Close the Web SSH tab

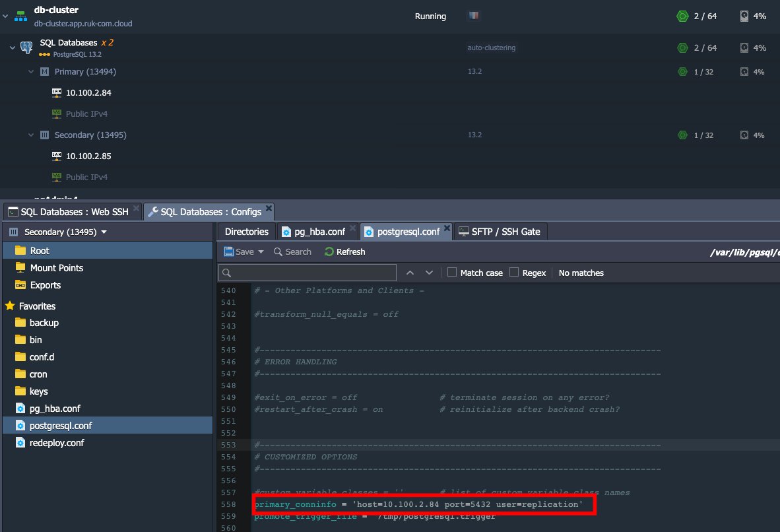[137, 208]
